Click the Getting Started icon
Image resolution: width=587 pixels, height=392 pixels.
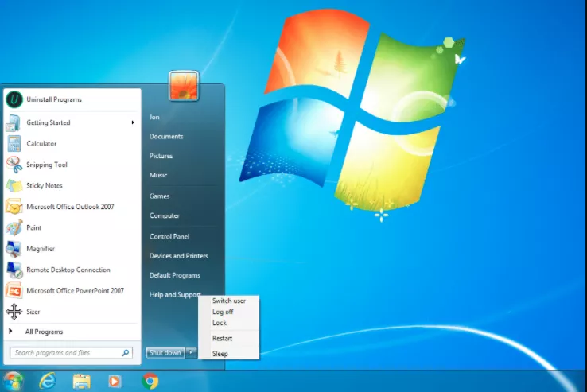[x=14, y=122]
